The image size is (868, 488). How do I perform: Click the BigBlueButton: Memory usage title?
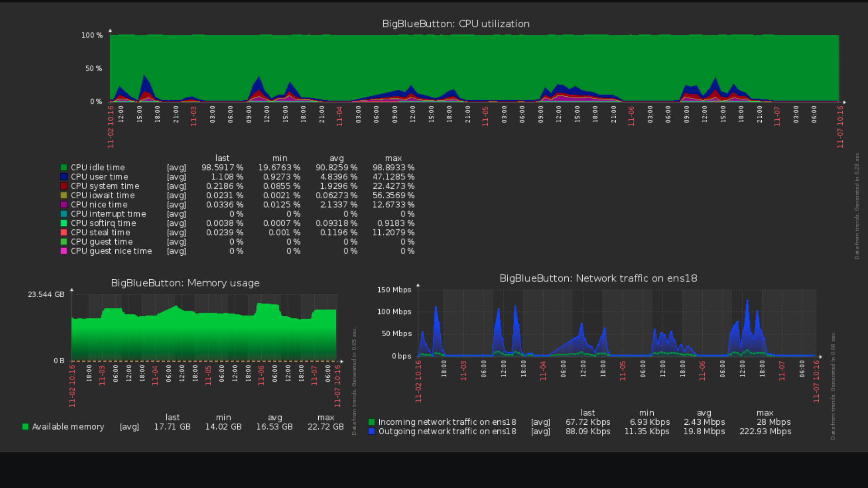[x=185, y=283]
